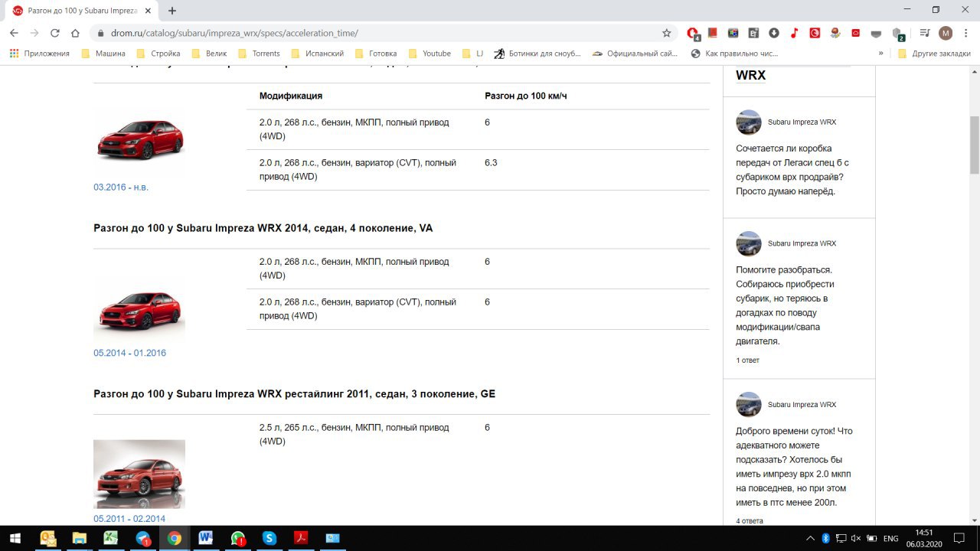Image resolution: width=980 pixels, height=551 pixels.
Task: Open the download arrow extension
Action: (x=774, y=33)
